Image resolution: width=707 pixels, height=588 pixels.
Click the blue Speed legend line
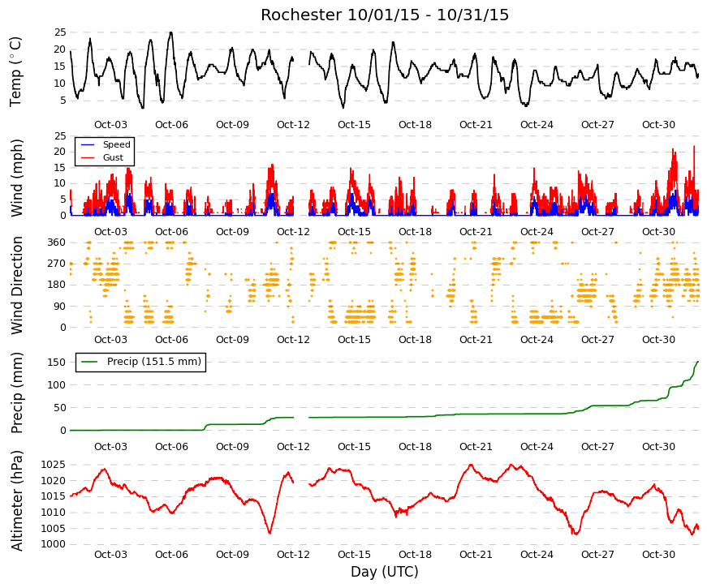pos(88,144)
